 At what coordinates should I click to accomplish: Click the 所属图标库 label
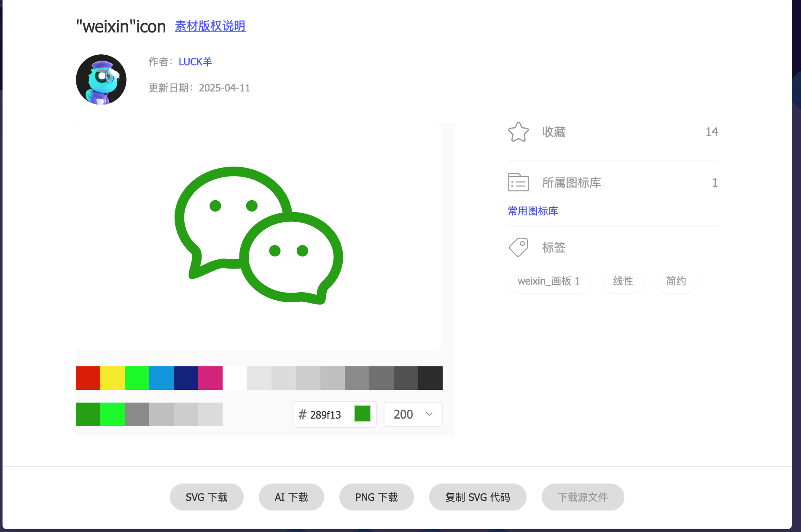tap(572, 183)
